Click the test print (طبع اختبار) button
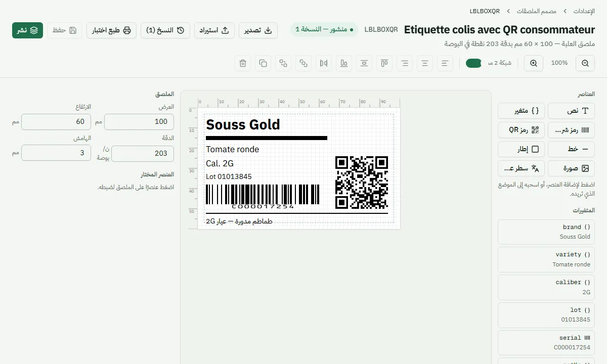 (x=111, y=30)
